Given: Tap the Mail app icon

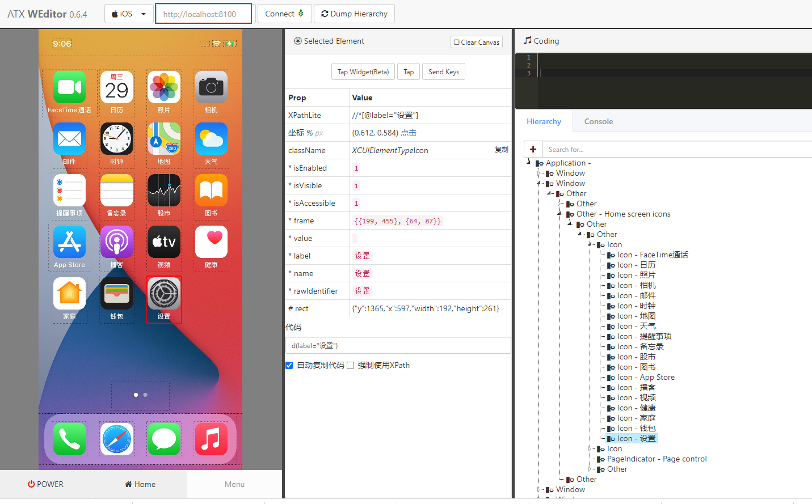Looking at the screenshot, I should tap(69, 139).
